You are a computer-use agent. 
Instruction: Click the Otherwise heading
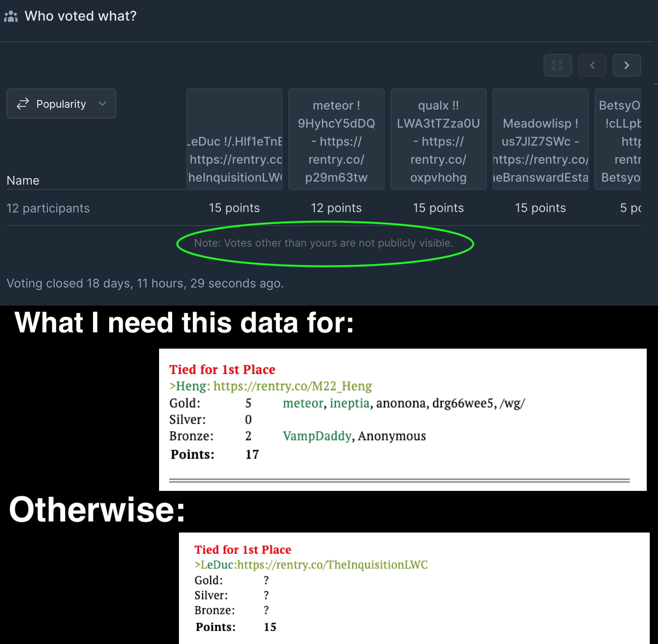[97, 510]
